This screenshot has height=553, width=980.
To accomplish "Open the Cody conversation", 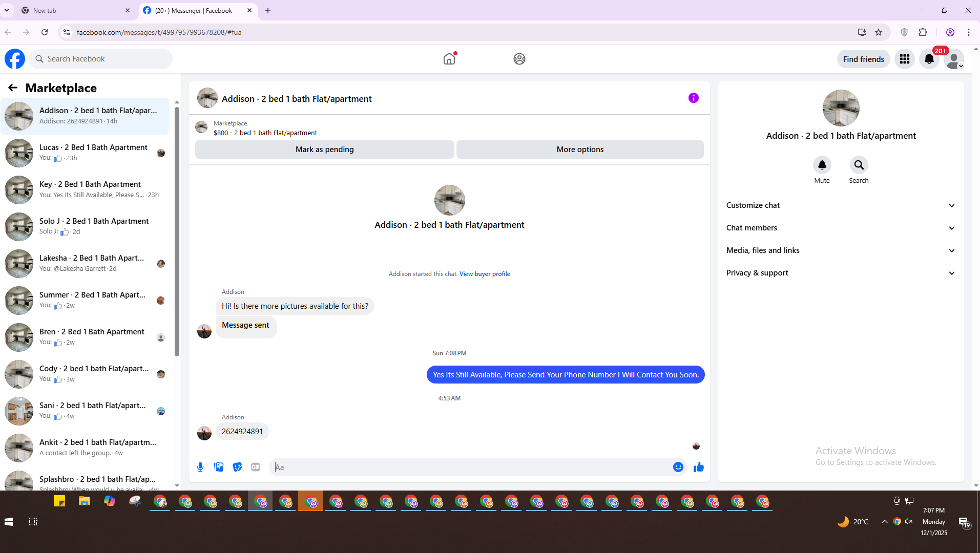I will tap(85, 374).
